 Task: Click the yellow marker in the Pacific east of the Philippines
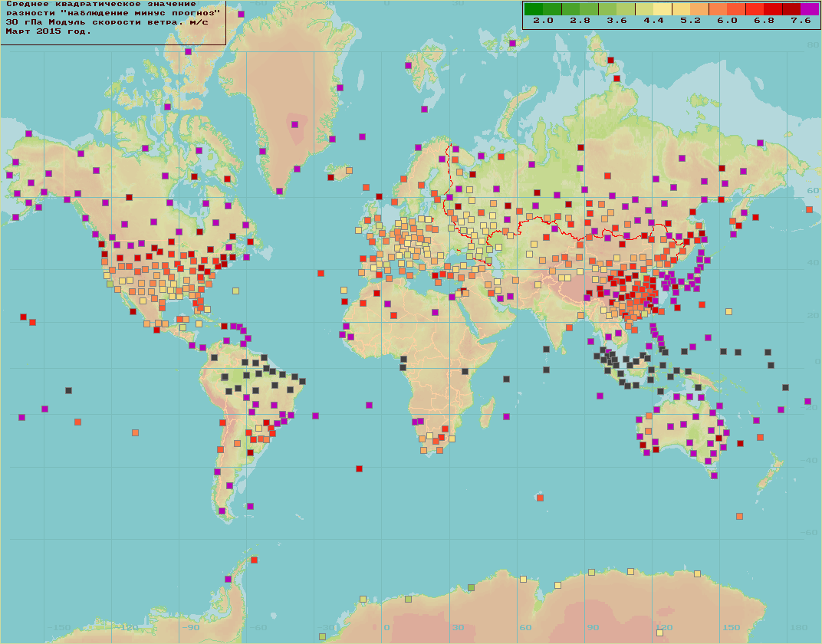(728, 311)
